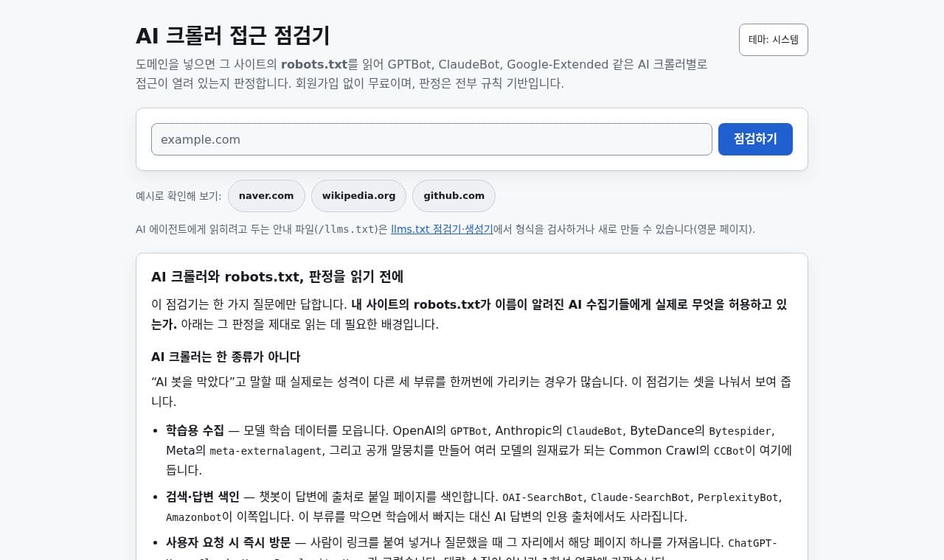Open the llms.txt 점검기·생성기 link
Screen dimensions: 944x560
click(442, 229)
